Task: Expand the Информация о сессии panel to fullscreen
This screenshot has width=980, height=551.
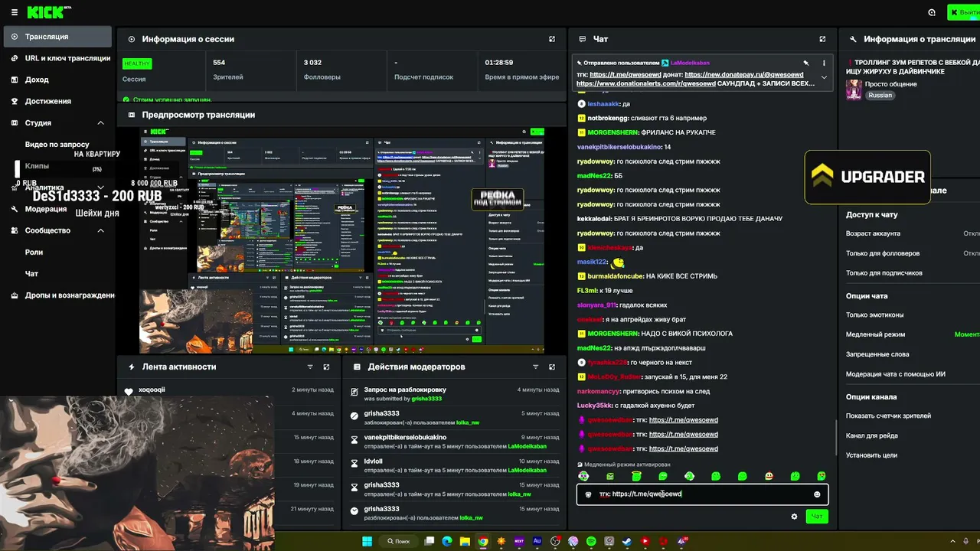Action: (x=552, y=39)
